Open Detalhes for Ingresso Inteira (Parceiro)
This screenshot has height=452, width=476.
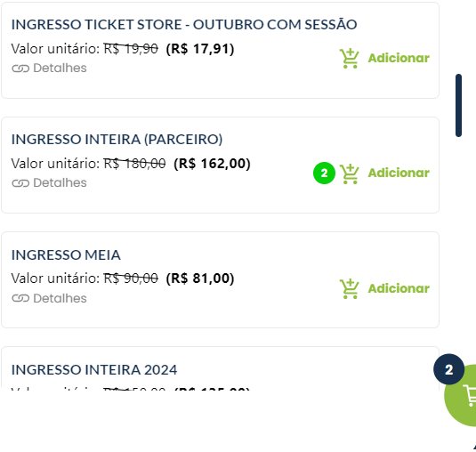coord(60,182)
